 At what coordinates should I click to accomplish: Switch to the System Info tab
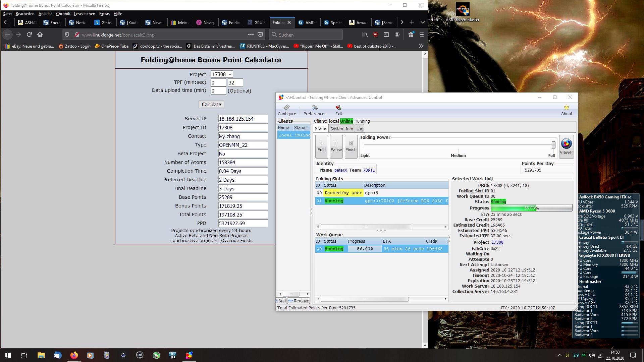click(341, 129)
